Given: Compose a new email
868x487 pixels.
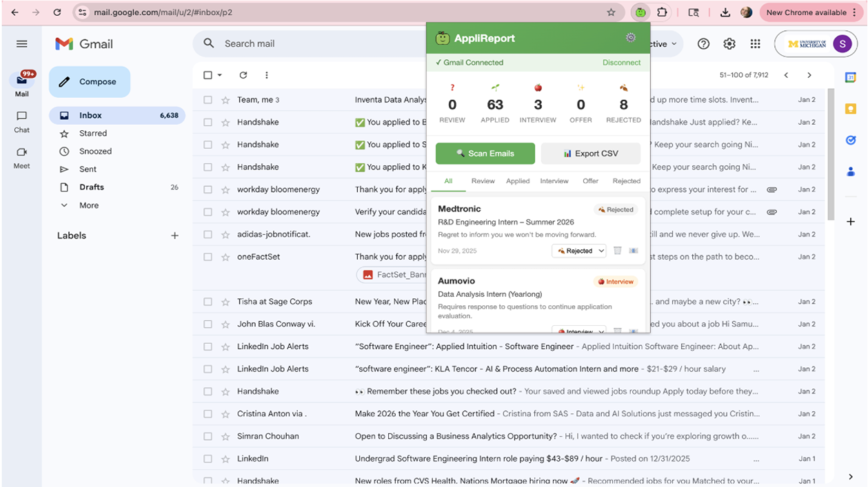Looking at the screenshot, I should tap(90, 82).
